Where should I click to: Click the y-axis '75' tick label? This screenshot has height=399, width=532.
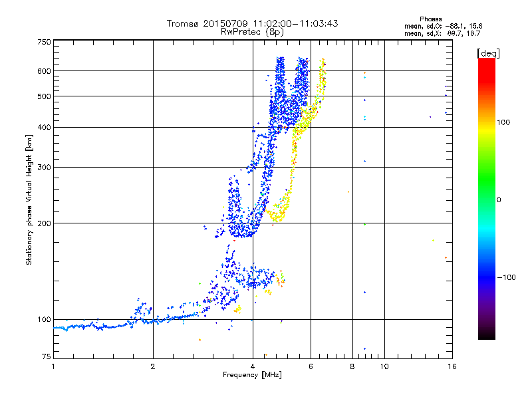click(47, 356)
